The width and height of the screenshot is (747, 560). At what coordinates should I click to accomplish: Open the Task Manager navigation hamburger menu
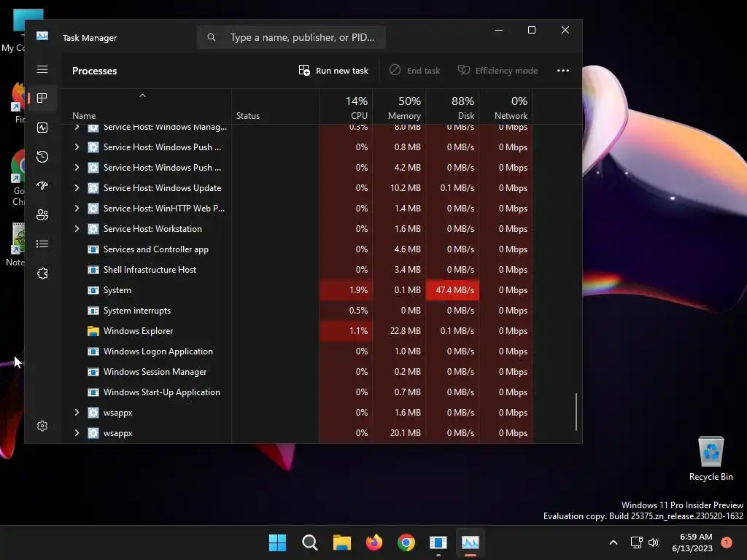42,69
